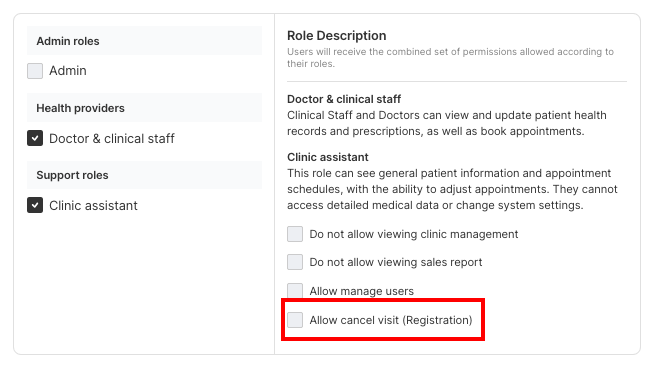This screenshot has width=654, height=366.
Task: Check the Admin role checkbox
Action: coord(35,71)
